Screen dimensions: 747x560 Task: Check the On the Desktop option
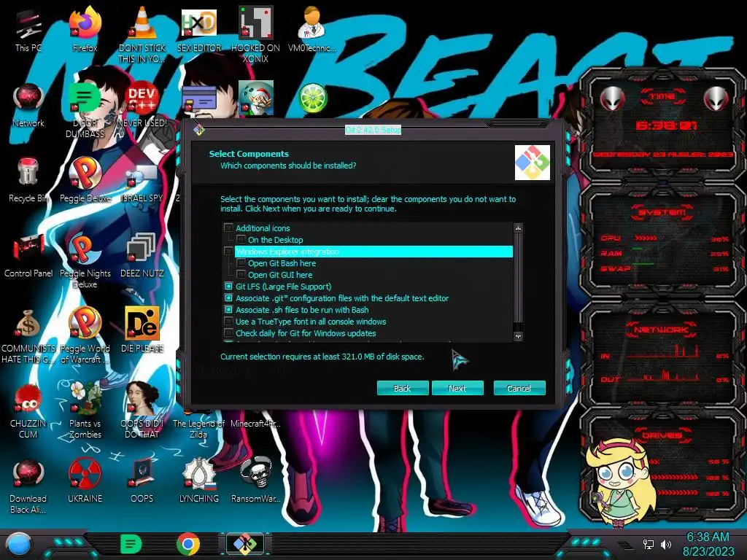pos(241,239)
